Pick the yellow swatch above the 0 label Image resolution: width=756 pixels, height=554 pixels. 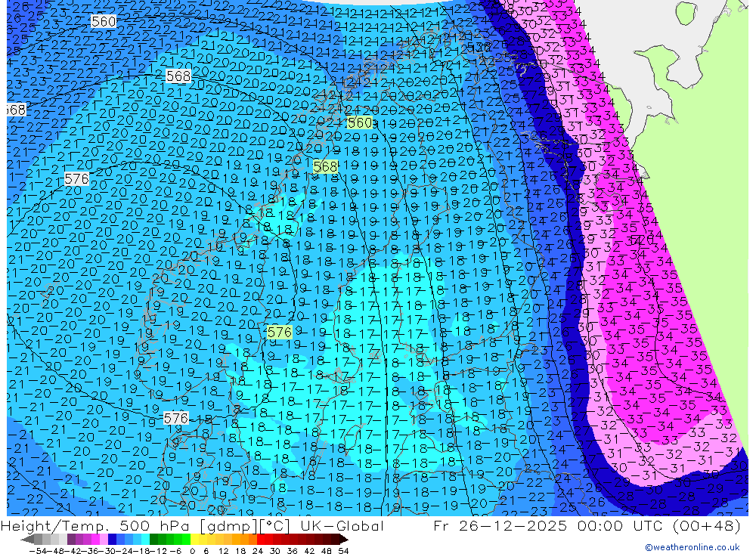coord(194,539)
